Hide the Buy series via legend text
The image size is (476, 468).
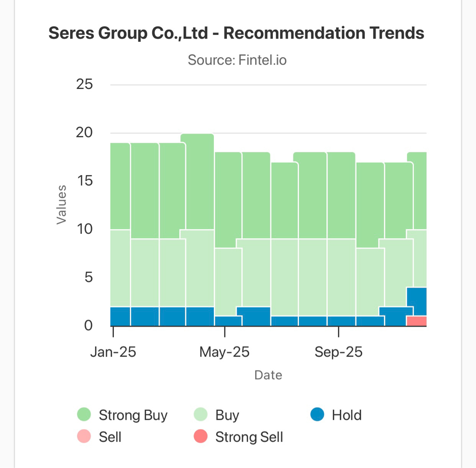click(227, 415)
